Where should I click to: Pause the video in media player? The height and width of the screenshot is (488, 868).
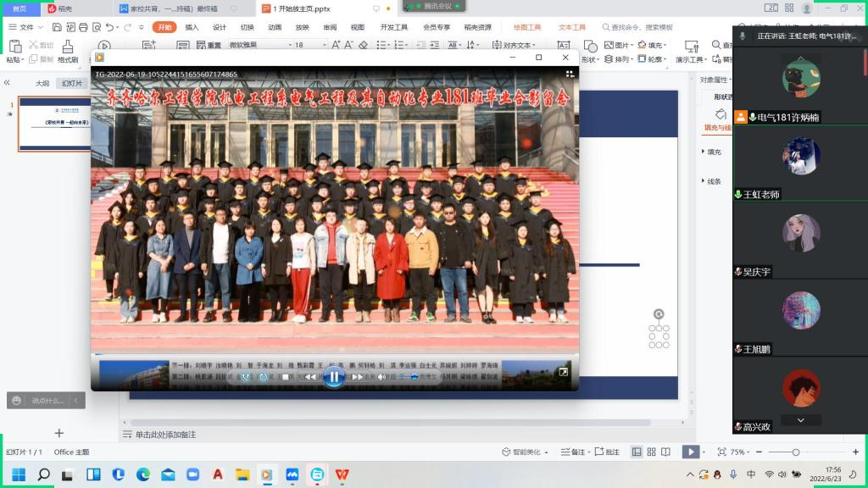(x=334, y=377)
